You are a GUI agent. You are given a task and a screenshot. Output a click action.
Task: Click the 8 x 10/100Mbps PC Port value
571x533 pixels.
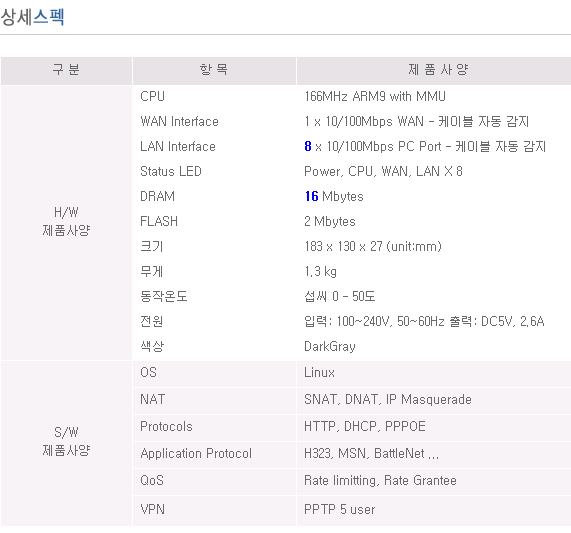pos(425,146)
